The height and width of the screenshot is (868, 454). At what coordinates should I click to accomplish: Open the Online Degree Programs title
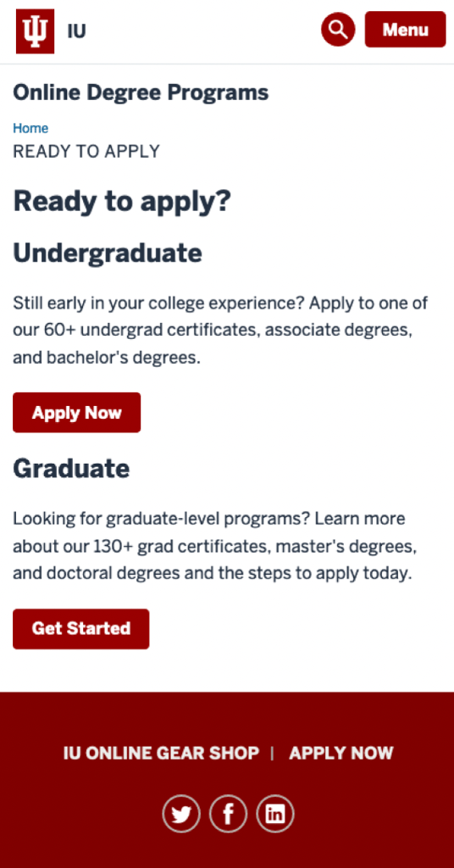[141, 92]
